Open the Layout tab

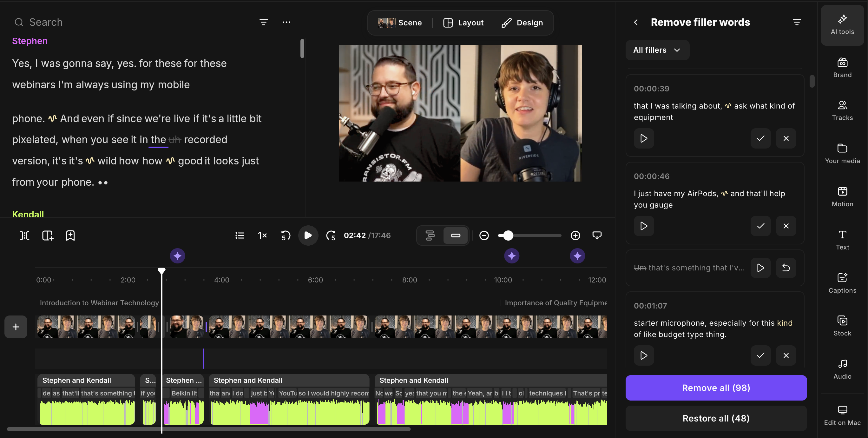point(463,23)
